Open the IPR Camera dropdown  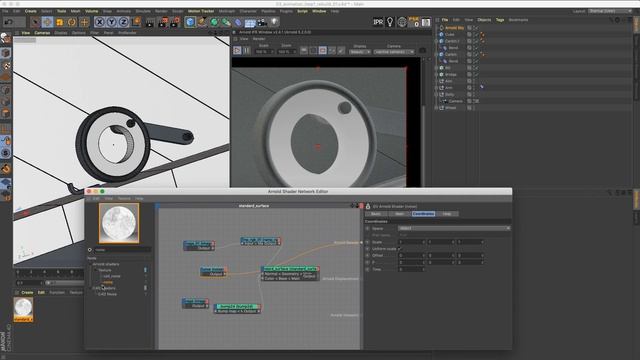pyautogui.click(x=394, y=52)
